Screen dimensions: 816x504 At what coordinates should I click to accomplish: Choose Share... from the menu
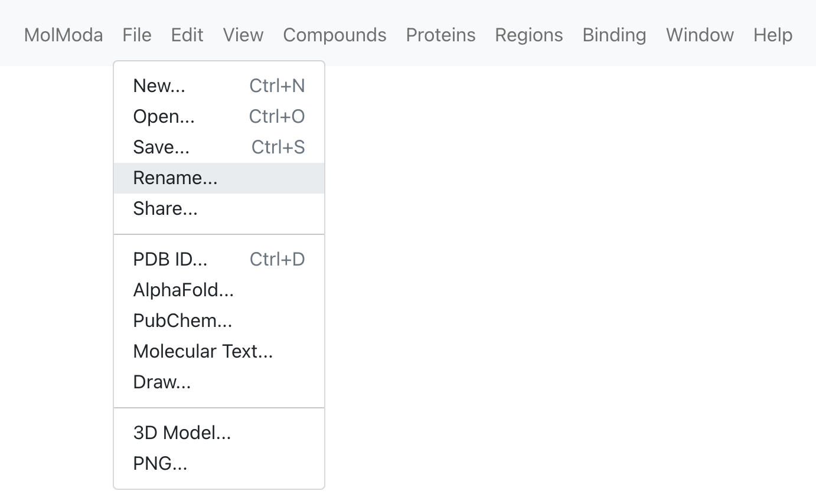(219, 209)
